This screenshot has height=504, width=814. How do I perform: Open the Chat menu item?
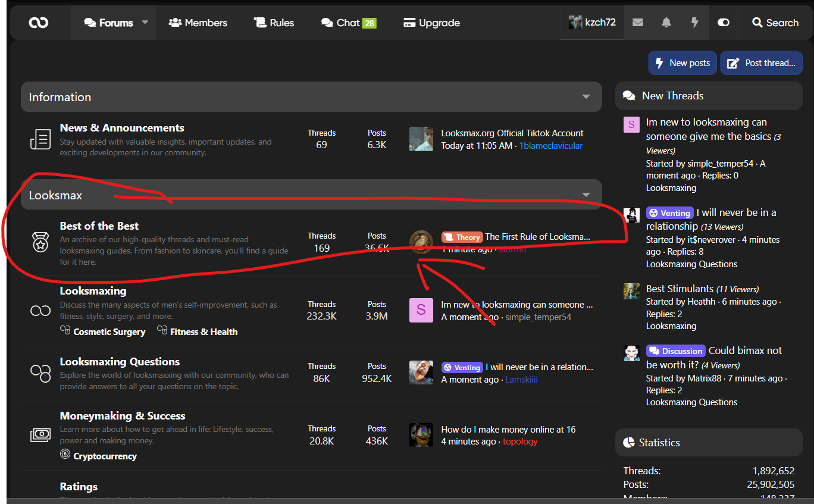tap(348, 23)
